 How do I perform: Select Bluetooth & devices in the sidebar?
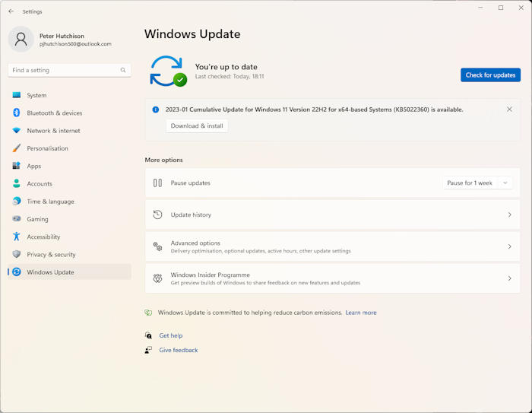click(x=70, y=113)
